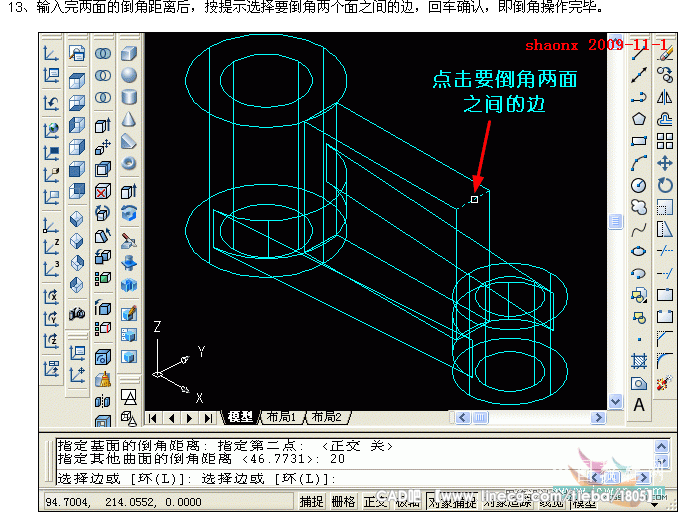Select the Torus solid tool
This screenshot has height=513, width=682.
(129, 164)
